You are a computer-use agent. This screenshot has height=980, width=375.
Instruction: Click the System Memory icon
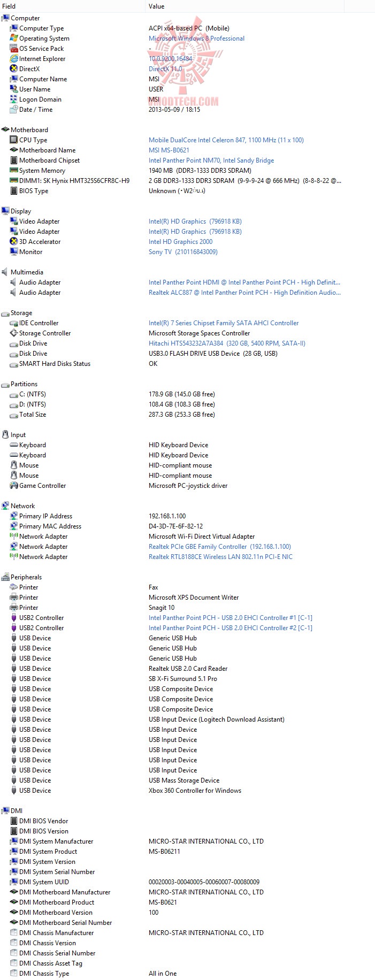[x=14, y=171]
